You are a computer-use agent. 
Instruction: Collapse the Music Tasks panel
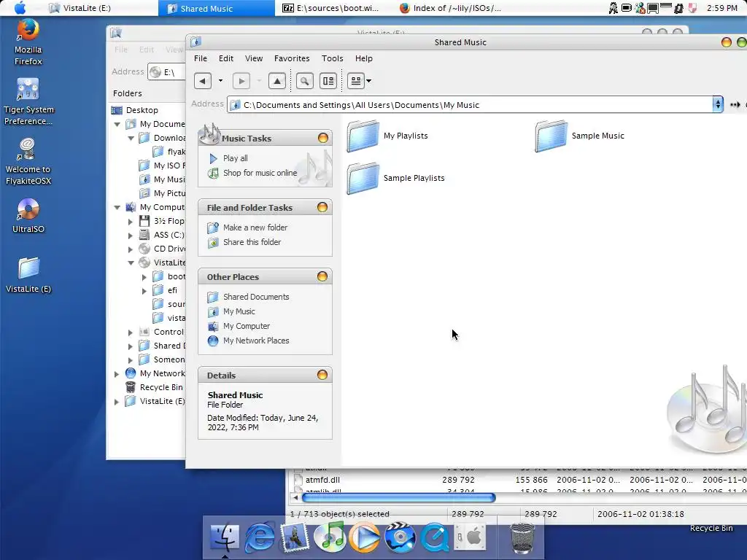click(x=323, y=138)
